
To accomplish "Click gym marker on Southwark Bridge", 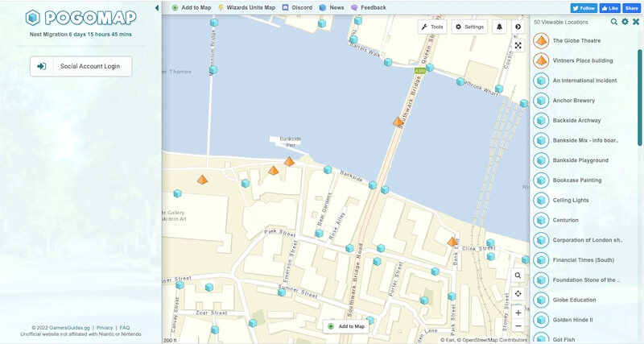I will coord(398,121).
